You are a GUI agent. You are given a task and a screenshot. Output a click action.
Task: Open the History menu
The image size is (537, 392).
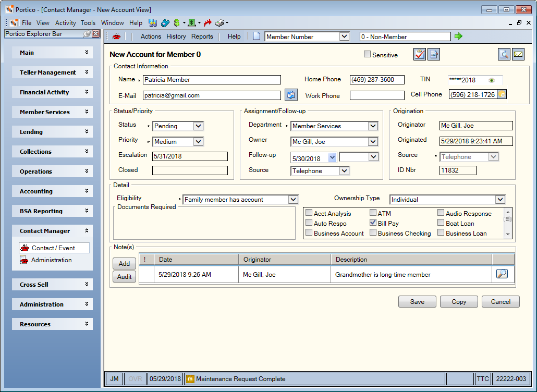tap(176, 36)
